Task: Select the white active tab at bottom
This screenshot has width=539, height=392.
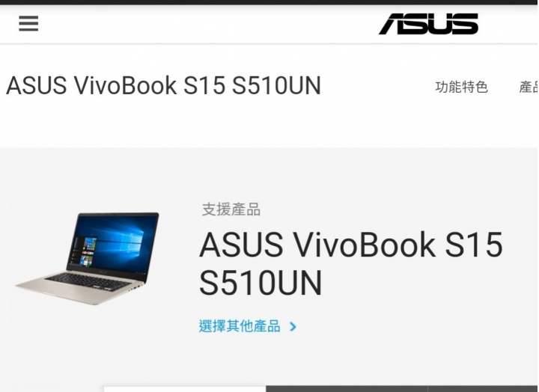Action: (185, 389)
